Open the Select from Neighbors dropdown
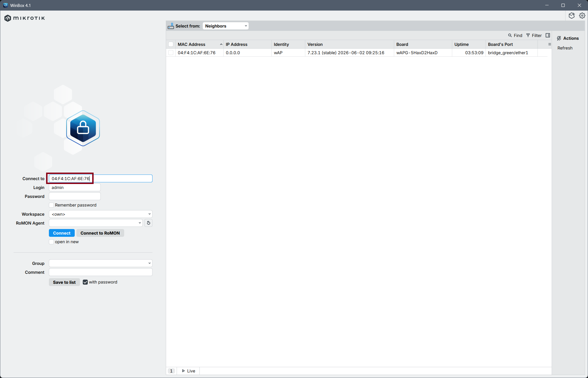 point(226,26)
